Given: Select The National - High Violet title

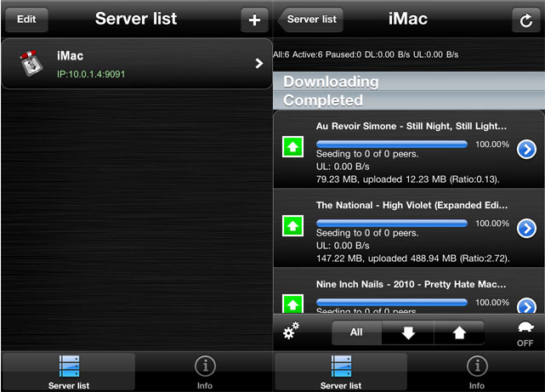Looking at the screenshot, I should coord(412,206).
